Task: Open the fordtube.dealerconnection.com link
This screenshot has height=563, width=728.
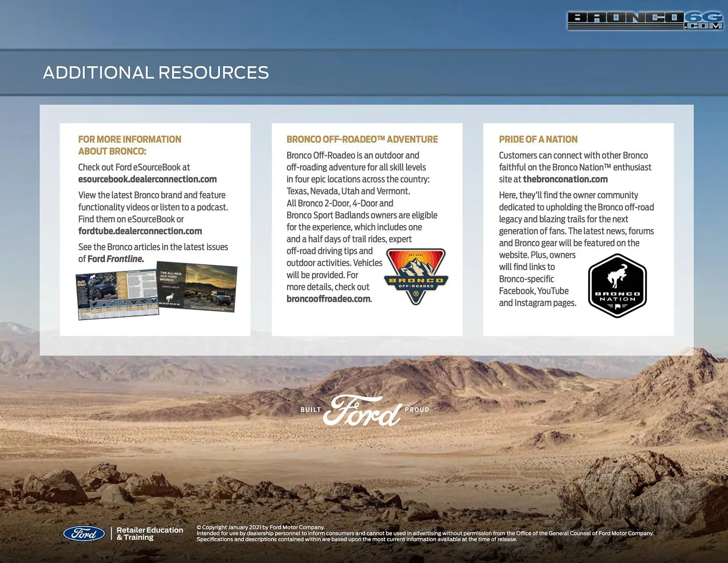Action: (140, 231)
